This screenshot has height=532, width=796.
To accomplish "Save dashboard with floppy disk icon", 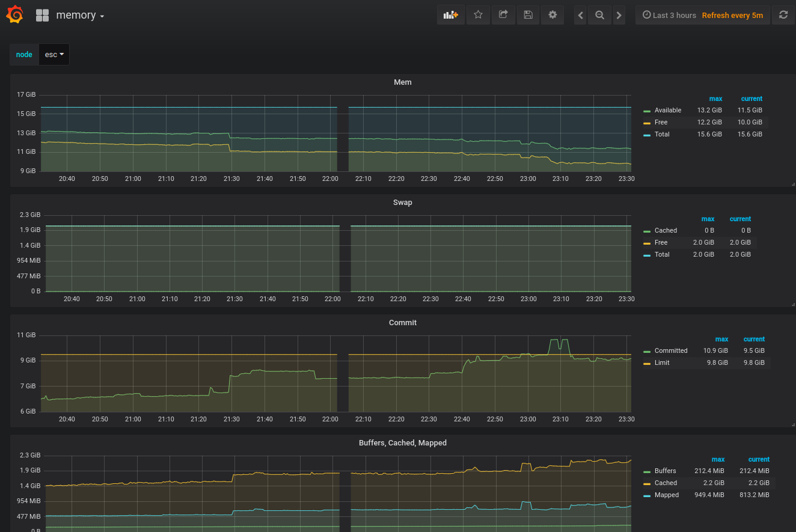I will coord(528,15).
